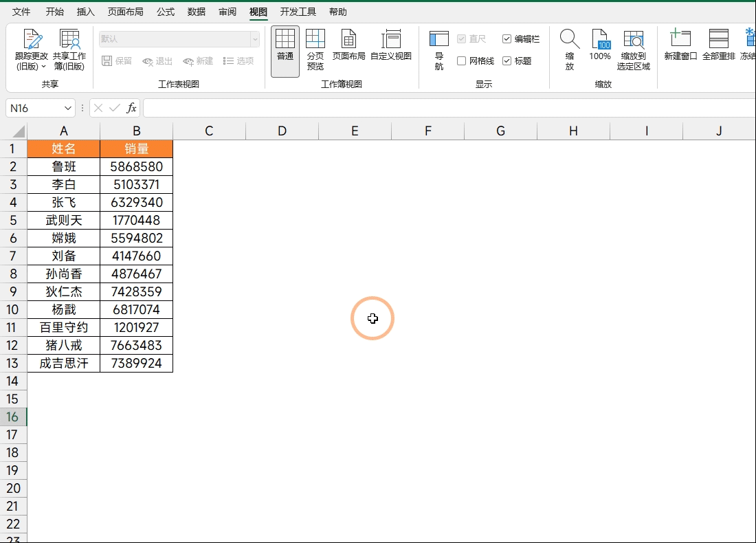Enable the 网格线 gridlines checkbox
Screen dimensions: 756x543
point(462,61)
